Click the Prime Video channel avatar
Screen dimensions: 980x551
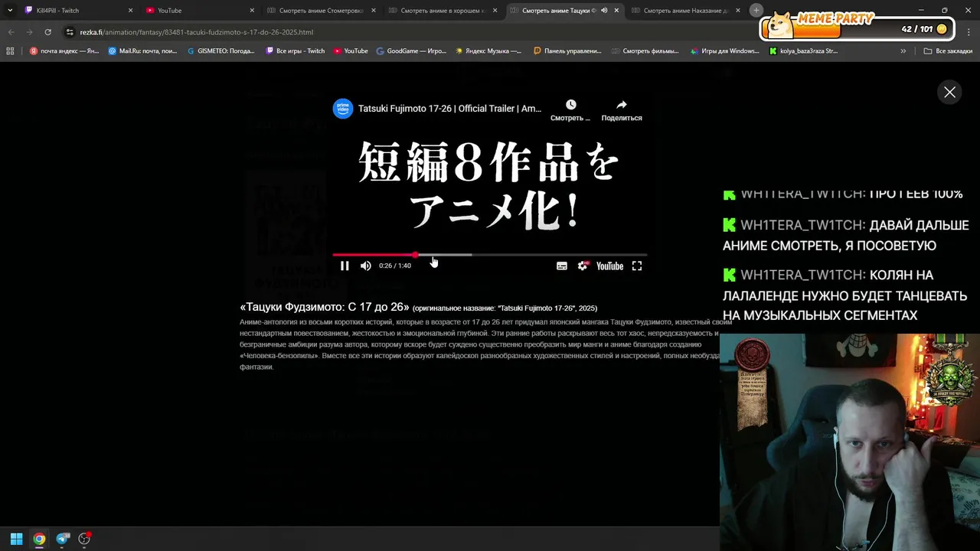point(342,109)
